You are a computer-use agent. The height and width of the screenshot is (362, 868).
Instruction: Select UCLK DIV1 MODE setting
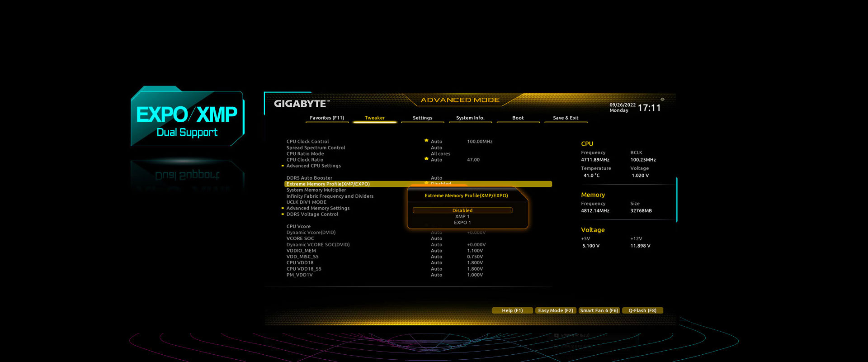pyautogui.click(x=306, y=202)
